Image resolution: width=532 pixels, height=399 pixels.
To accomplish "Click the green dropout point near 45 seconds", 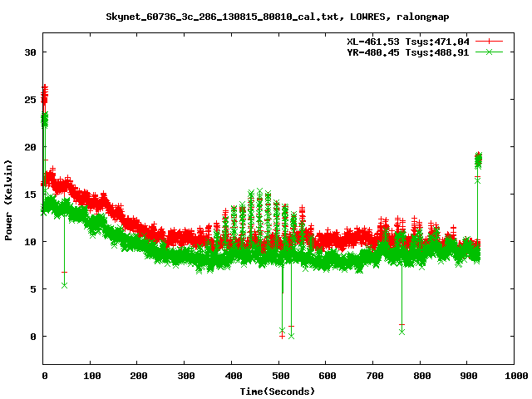I will point(65,286).
